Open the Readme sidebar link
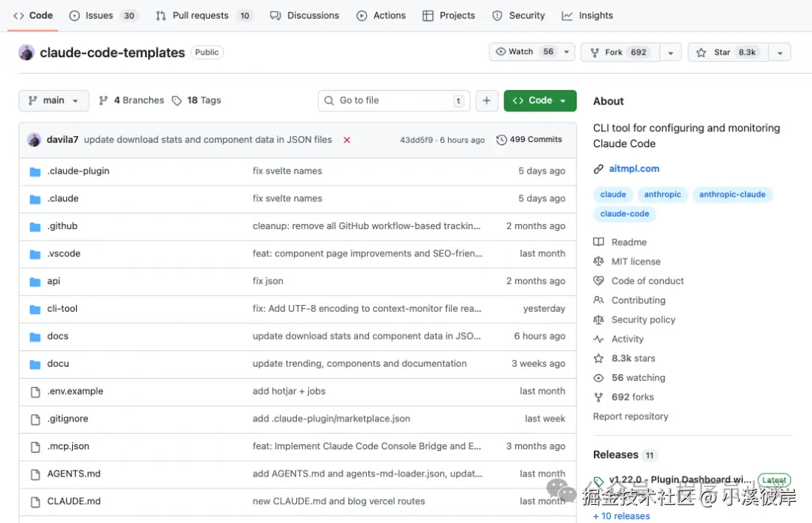 [x=620, y=242]
